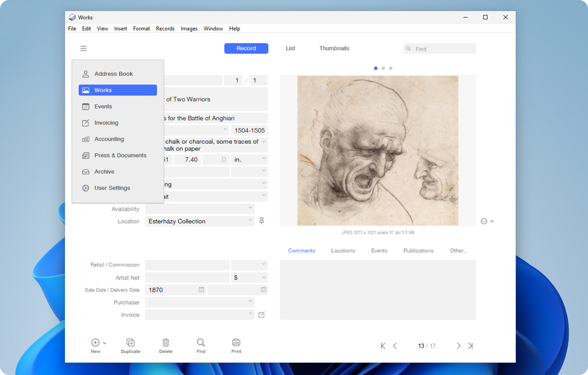Click the Find magnifier toolbar icon
Viewport: 588px width, 375px height.
(x=201, y=343)
